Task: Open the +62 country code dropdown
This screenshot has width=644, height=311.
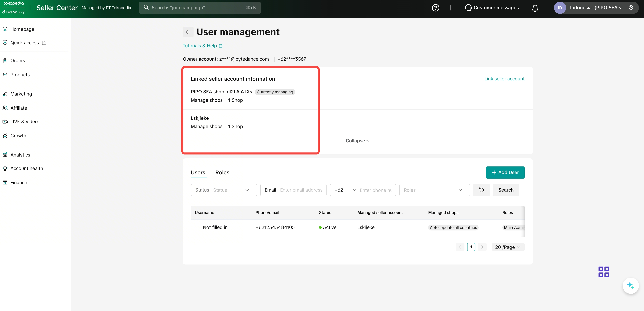Action: click(345, 190)
